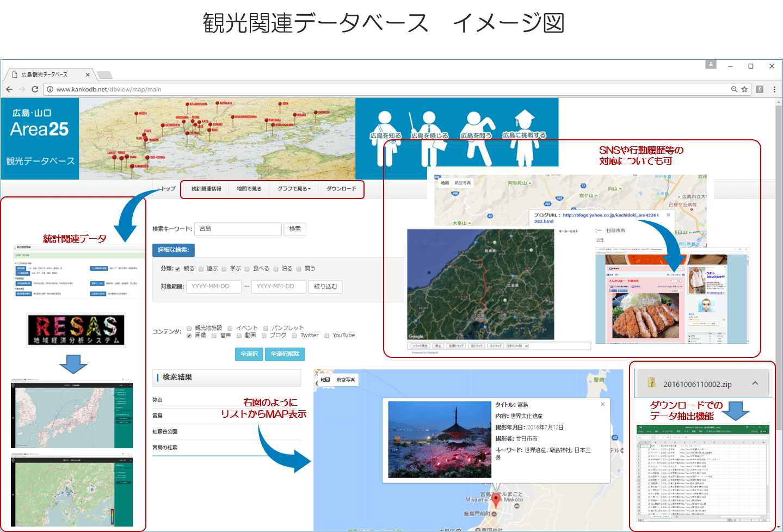Check the 食べる category checkbox
This screenshot has height=532, width=783.
tap(246, 269)
